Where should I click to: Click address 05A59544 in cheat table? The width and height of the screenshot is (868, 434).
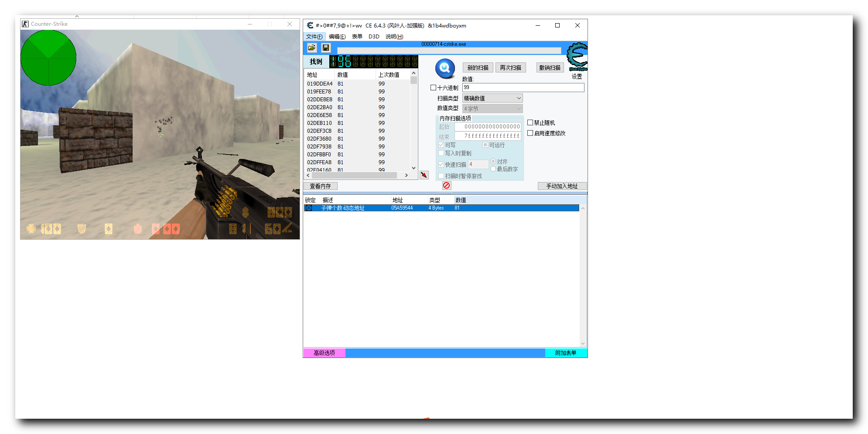pos(402,208)
